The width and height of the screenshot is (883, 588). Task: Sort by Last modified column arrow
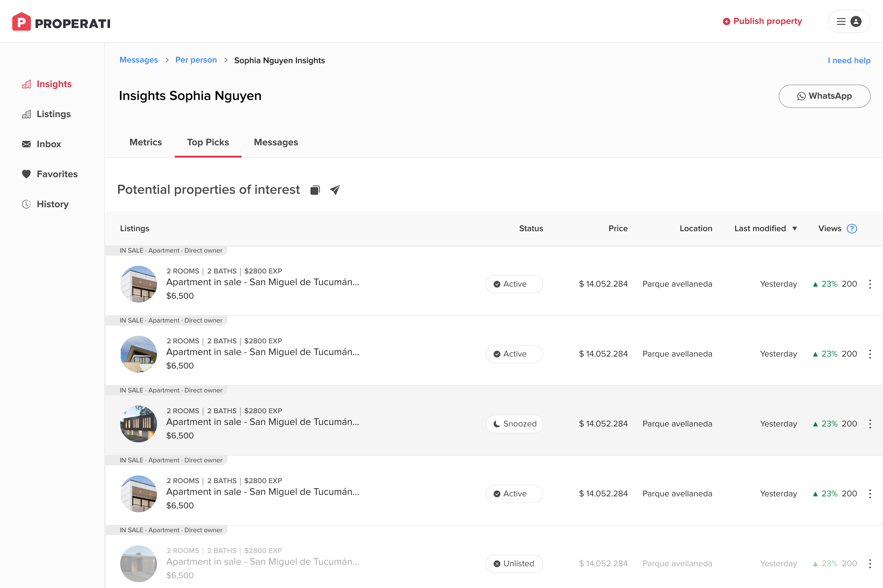pos(794,229)
